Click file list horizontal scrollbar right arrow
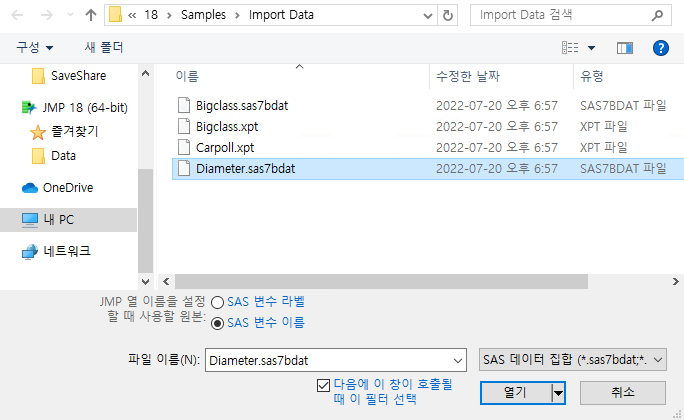This screenshot has width=684, height=420. coord(675,282)
